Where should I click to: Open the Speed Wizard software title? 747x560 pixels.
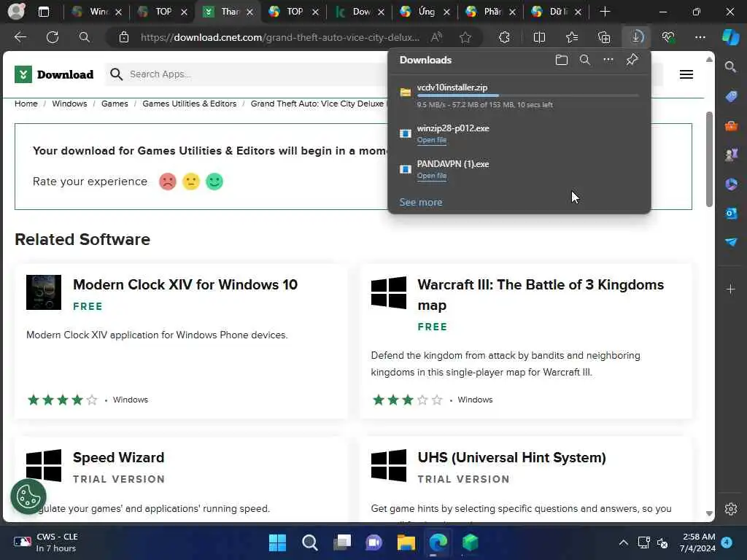tap(119, 458)
